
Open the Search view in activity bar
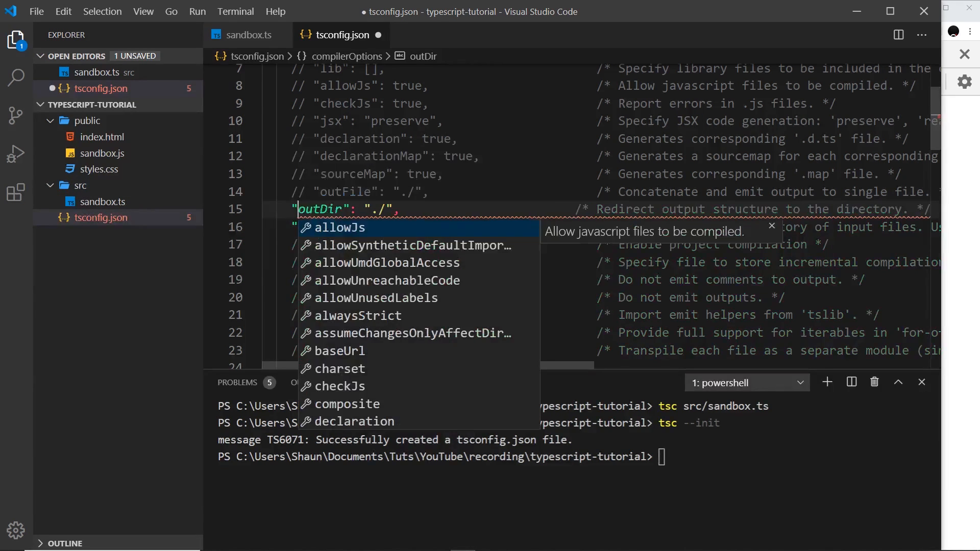pos(16,78)
